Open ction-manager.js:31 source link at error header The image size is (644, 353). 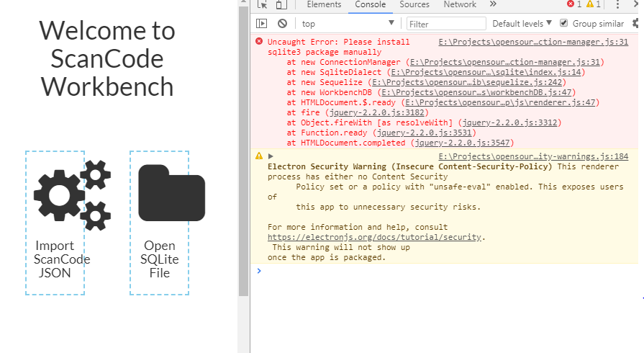[533, 42]
